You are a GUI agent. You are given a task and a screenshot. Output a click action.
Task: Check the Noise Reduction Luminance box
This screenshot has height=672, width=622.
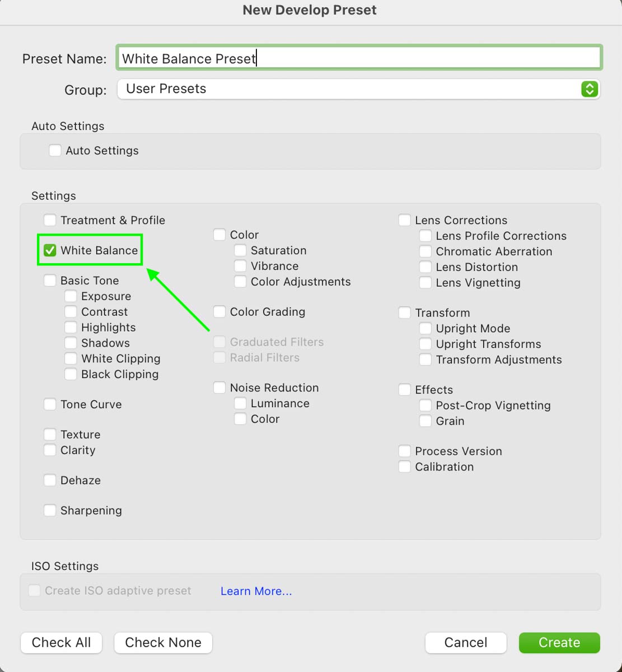click(x=240, y=403)
